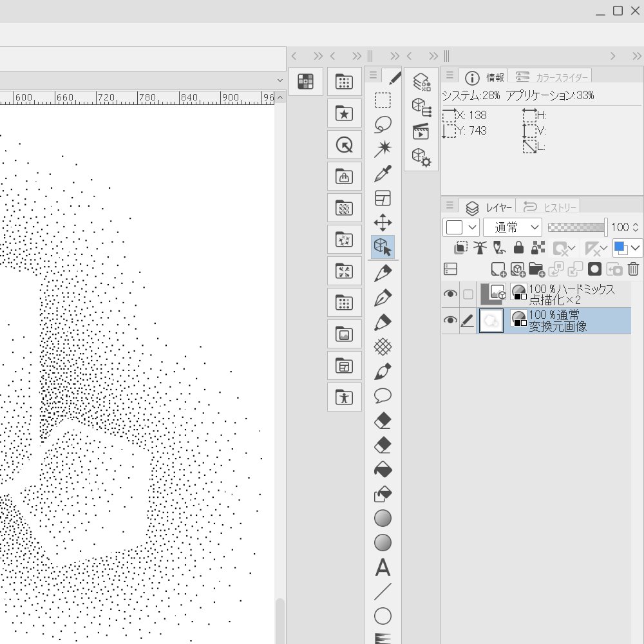Create a new raster layer

(x=498, y=269)
